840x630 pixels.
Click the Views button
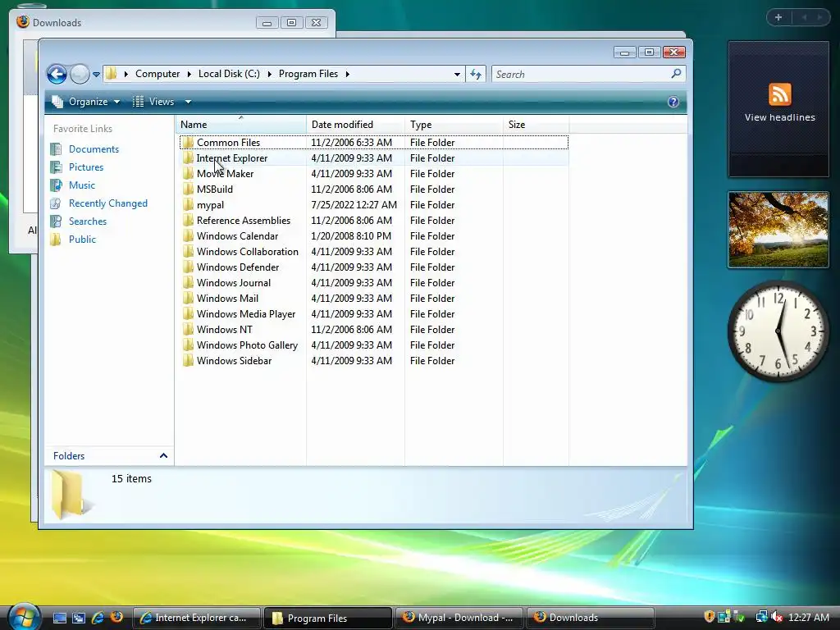coord(153,102)
